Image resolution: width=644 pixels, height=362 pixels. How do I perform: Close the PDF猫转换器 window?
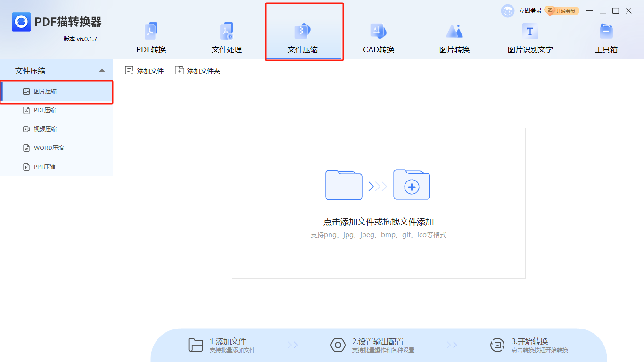pos(629,11)
